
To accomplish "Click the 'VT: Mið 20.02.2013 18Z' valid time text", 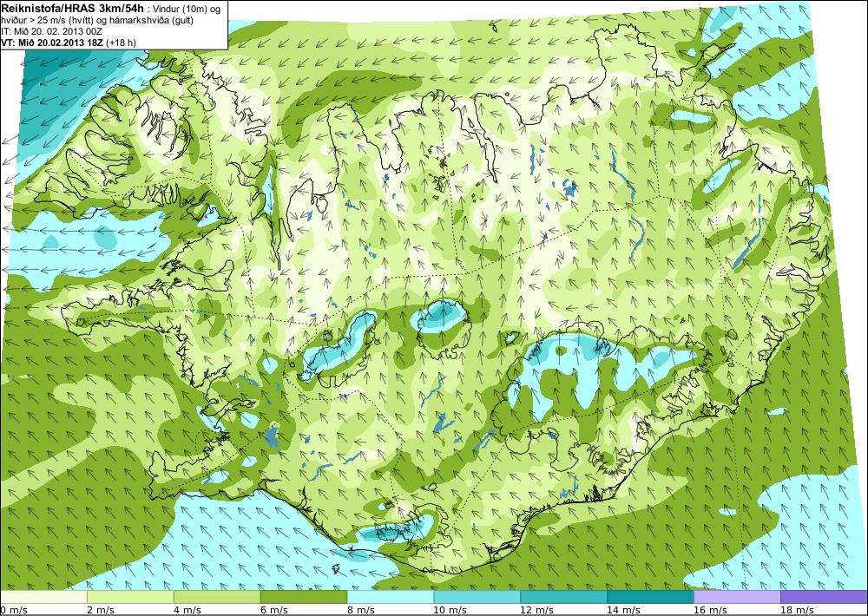I will 54,43.
